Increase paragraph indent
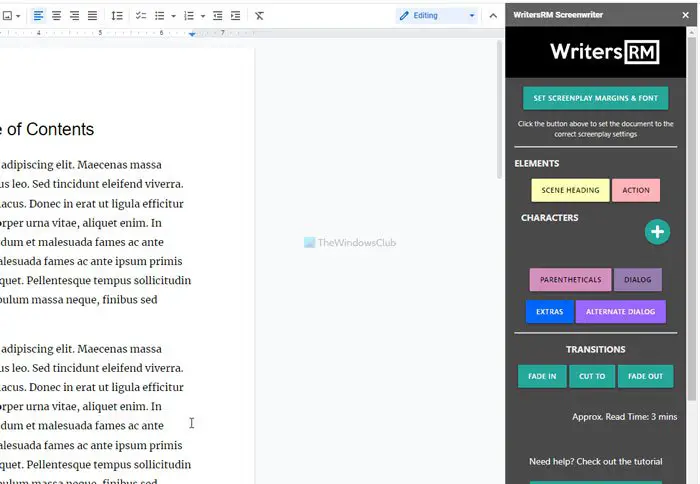This screenshot has width=700, height=484. [x=236, y=16]
